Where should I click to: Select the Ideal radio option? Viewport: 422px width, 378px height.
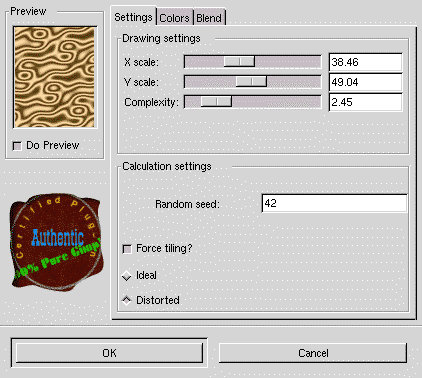127,276
